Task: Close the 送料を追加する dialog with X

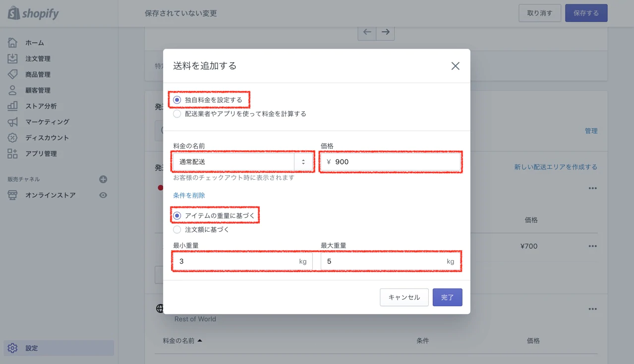Action: point(455,66)
